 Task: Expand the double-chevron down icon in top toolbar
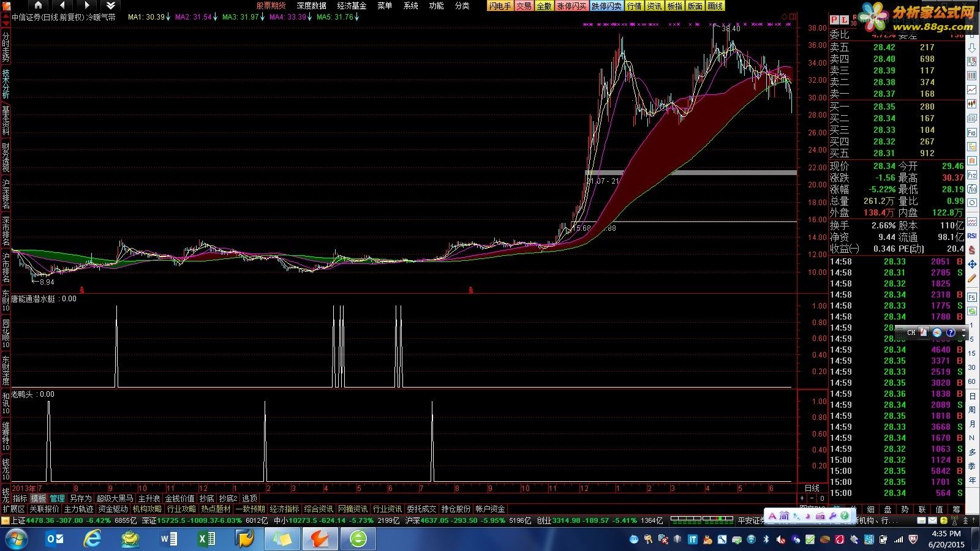[111, 5]
